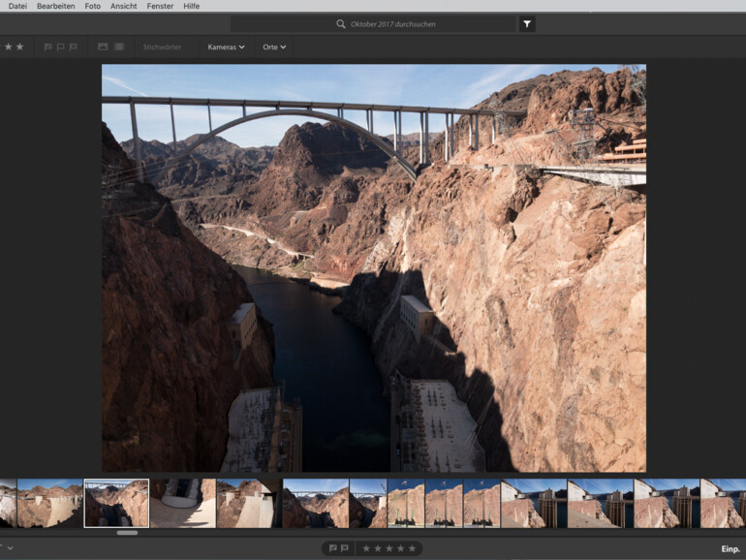Flag photo as picked in bottom bar

(x=332, y=548)
